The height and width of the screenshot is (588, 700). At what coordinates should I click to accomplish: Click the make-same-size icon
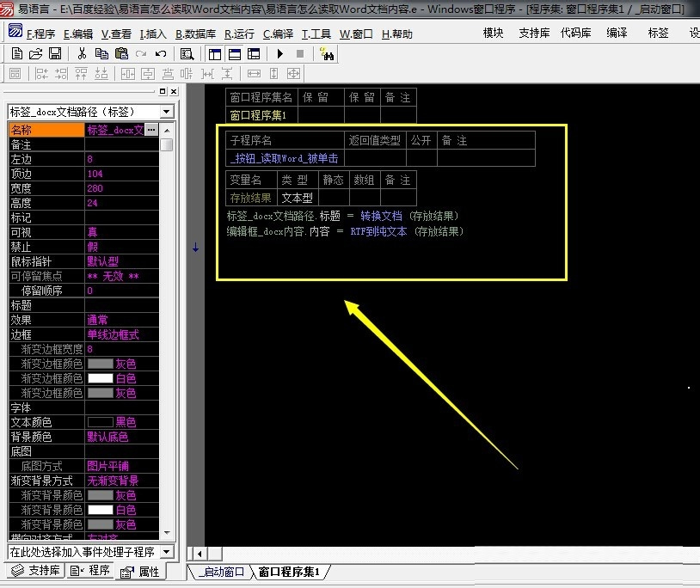point(293,74)
